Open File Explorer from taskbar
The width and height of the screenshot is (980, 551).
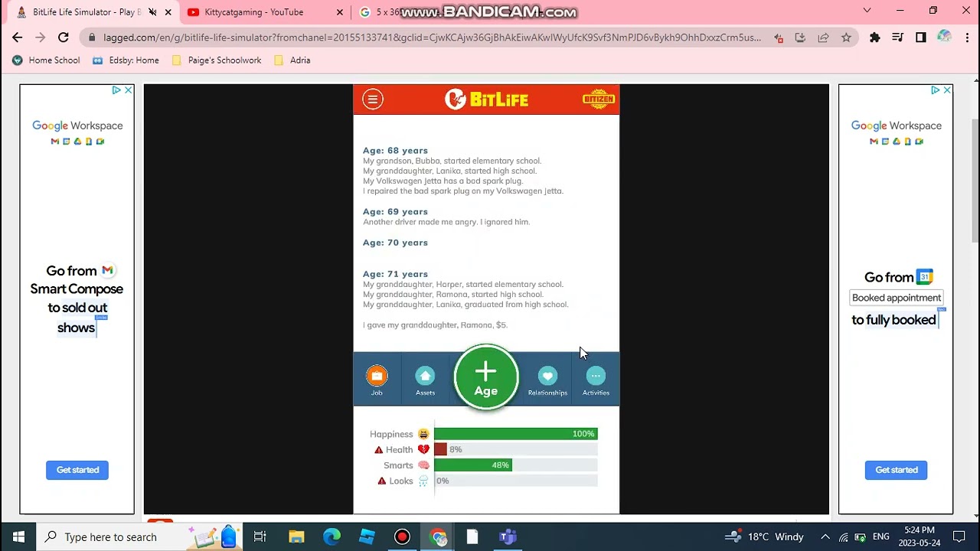pyautogui.click(x=296, y=536)
